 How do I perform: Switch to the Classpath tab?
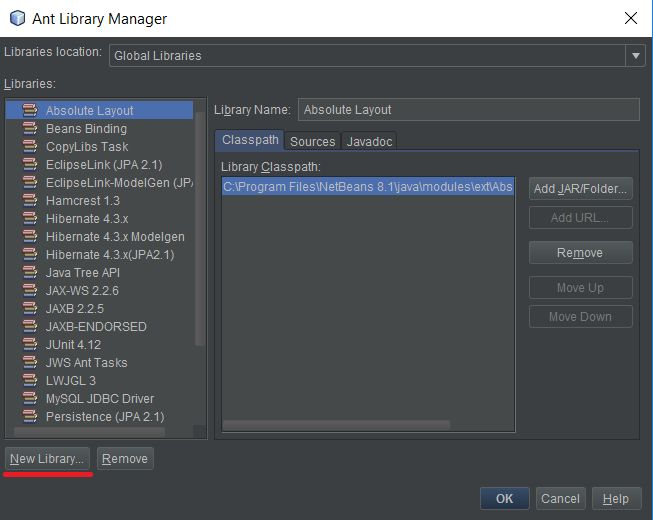(x=250, y=140)
